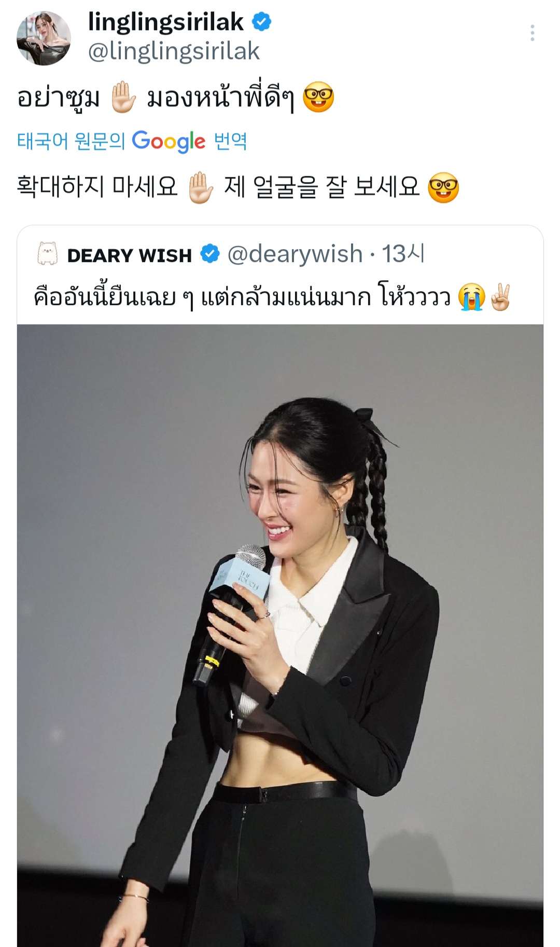This screenshot has height=947, width=560.
Task: Open the quoted tweet's 13시 timestamp
Action: pos(403,254)
